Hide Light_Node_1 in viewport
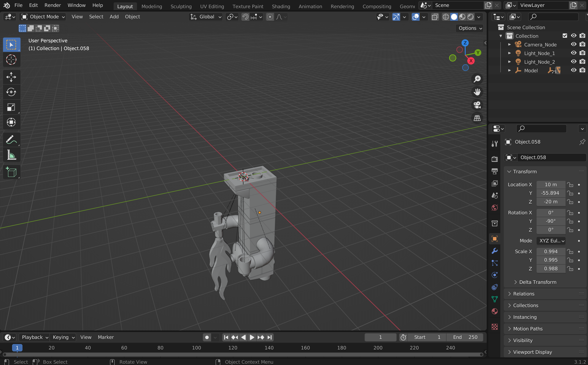Image resolution: width=588 pixels, height=365 pixels. (574, 53)
